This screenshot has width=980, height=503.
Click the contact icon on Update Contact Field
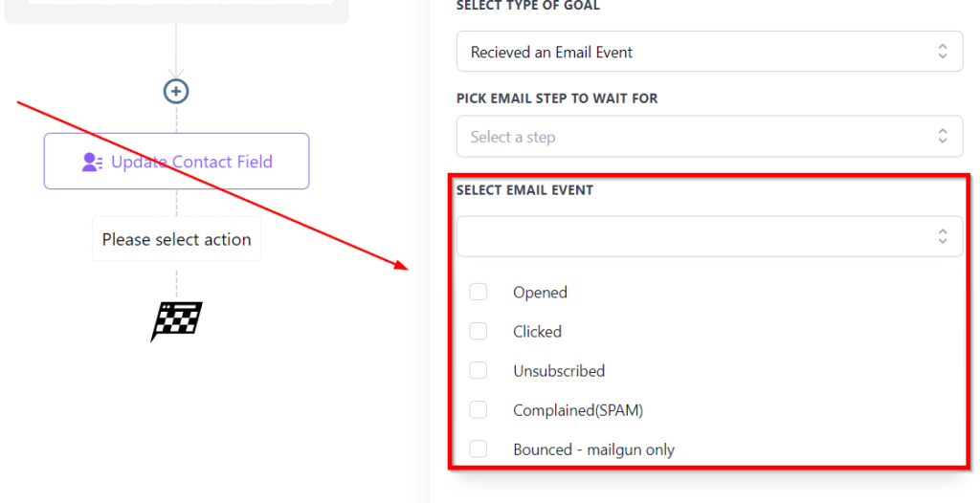pos(92,163)
